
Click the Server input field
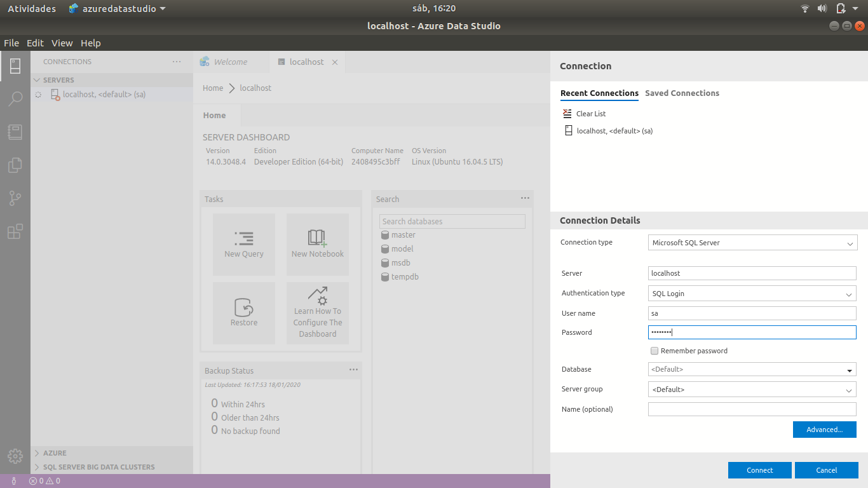point(752,273)
